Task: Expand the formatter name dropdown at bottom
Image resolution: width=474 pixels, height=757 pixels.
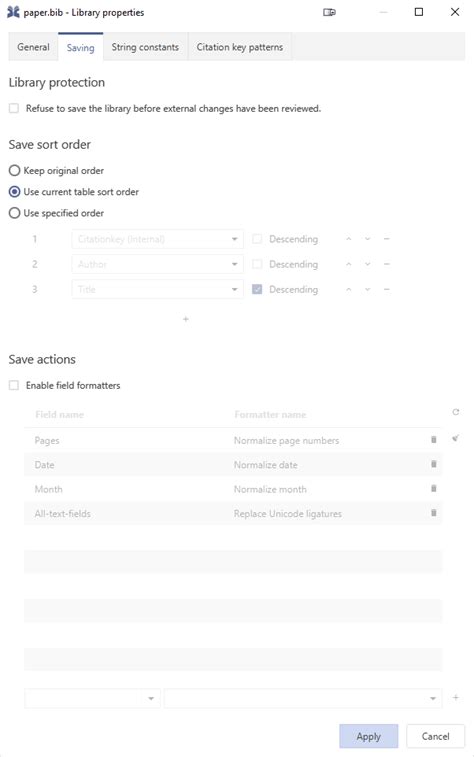Action: (303, 698)
